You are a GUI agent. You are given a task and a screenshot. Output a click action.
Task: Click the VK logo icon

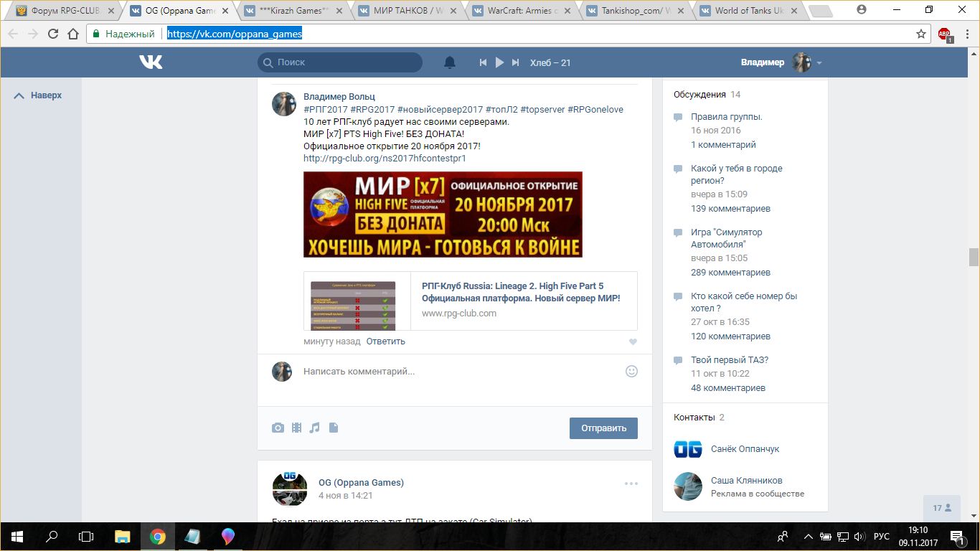(151, 62)
